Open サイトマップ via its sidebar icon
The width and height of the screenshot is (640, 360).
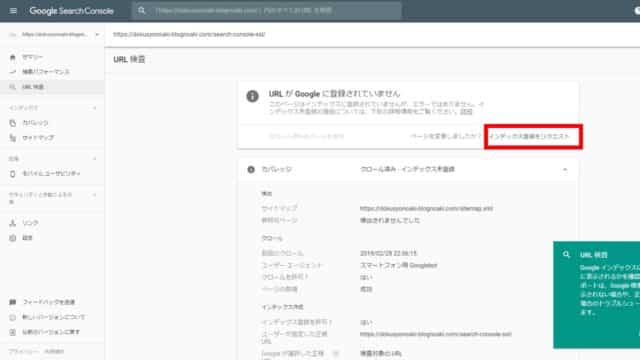pyautogui.click(x=13, y=138)
